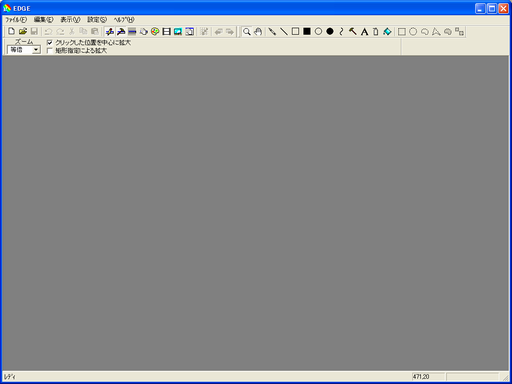Open the 編集 menu
The width and height of the screenshot is (512, 384).
pos(44,20)
